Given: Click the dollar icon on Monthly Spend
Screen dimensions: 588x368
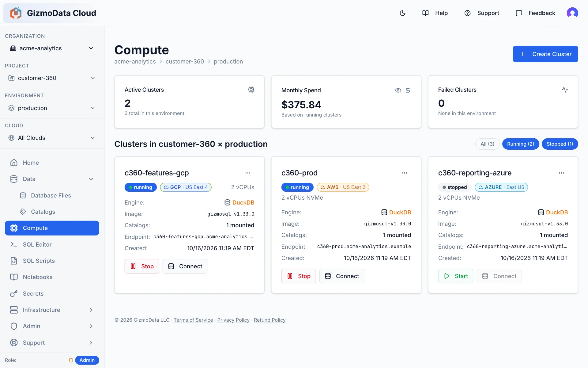Looking at the screenshot, I should point(408,90).
